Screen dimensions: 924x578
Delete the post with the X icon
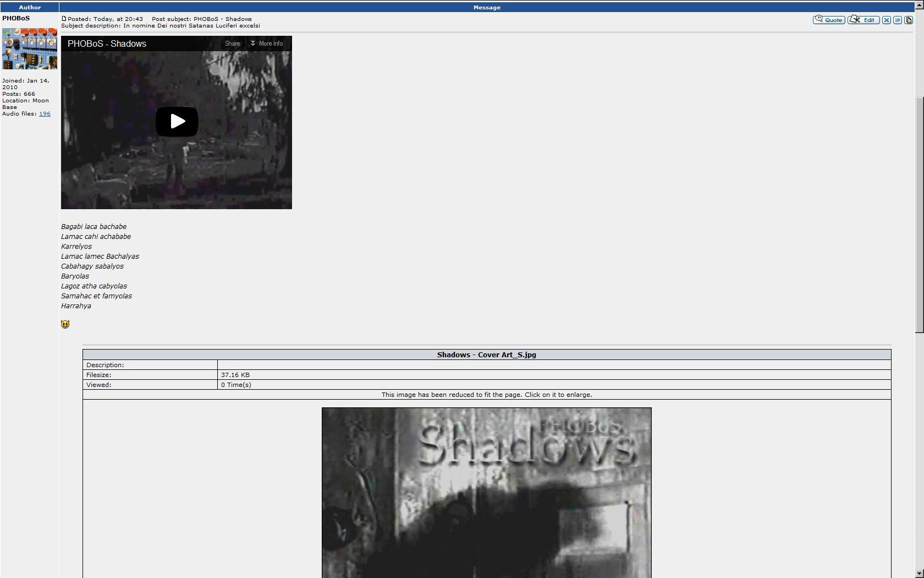[x=886, y=20]
